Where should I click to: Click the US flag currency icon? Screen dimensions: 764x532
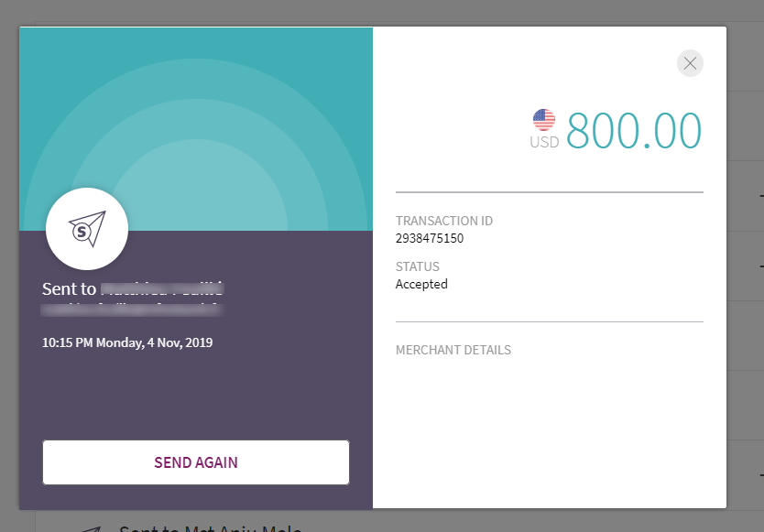coord(544,120)
